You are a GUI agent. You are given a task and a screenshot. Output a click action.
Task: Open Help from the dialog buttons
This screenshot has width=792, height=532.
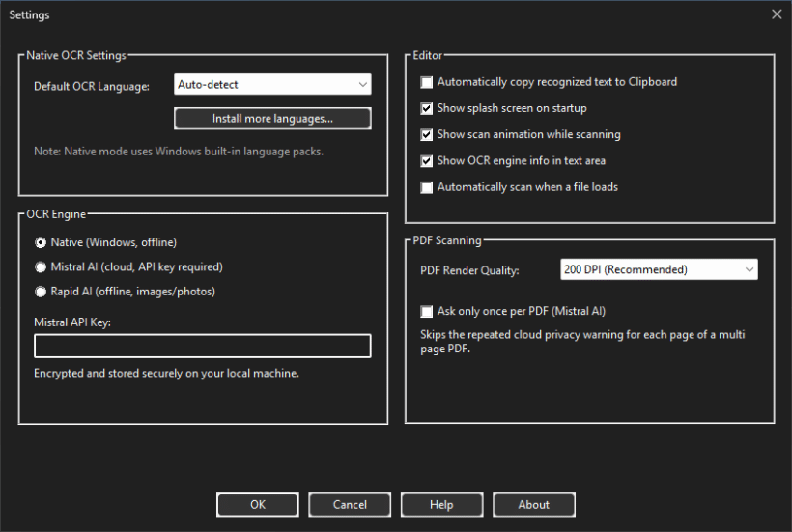coord(441,505)
